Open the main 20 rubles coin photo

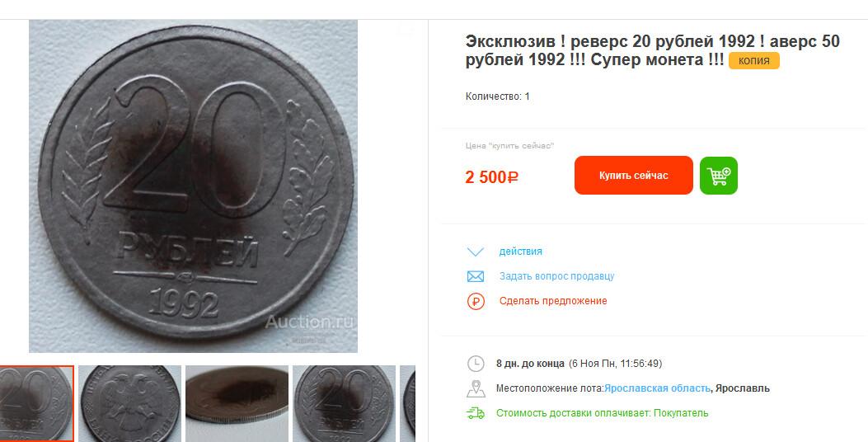coord(193,186)
